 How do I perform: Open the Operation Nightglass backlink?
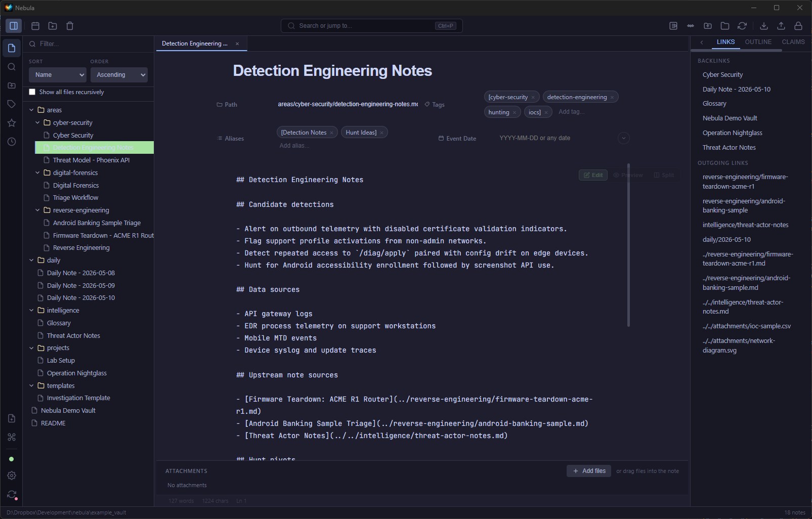[732, 133]
